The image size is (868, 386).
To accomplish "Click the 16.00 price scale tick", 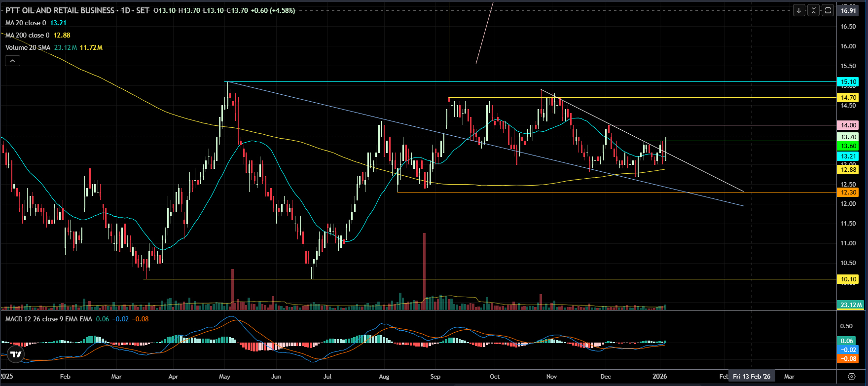I will pos(848,46).
